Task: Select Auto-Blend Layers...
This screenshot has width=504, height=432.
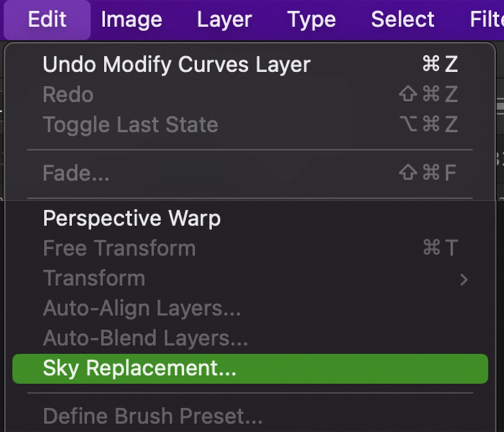Action: [x=145, y=338]
